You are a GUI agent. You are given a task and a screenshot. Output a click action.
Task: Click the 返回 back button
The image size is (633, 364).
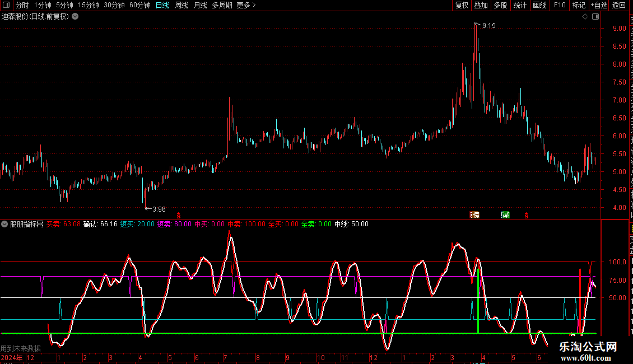[618, 5]
